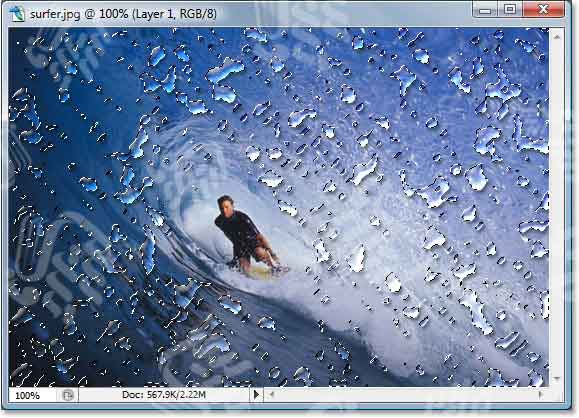
Task: Click the horizontal scrollbar left arrow
Action: [272, 395]
